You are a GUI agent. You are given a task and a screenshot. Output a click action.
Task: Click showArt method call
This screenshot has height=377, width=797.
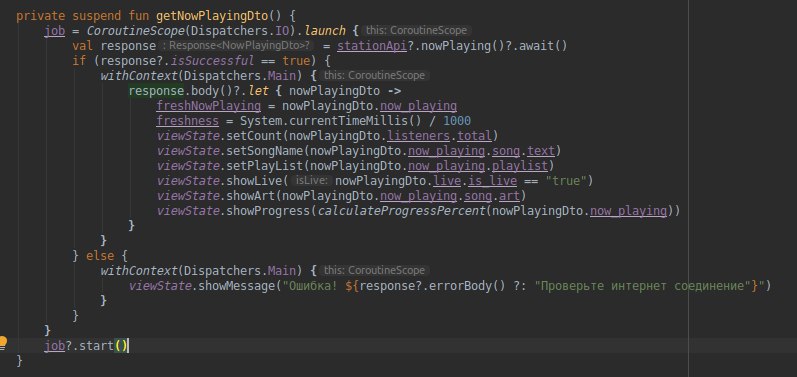coord(251,196)
